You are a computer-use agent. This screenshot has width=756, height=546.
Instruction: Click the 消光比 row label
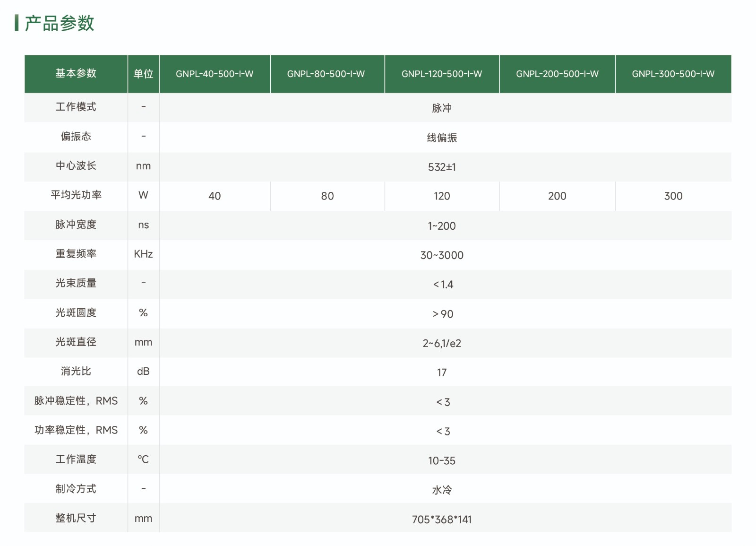point(76,371)
